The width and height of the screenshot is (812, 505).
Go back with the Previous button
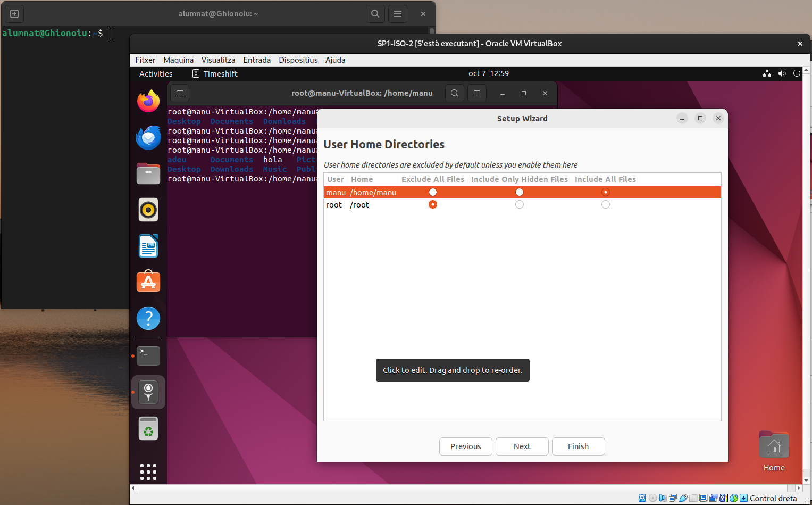tap(465, 446)
